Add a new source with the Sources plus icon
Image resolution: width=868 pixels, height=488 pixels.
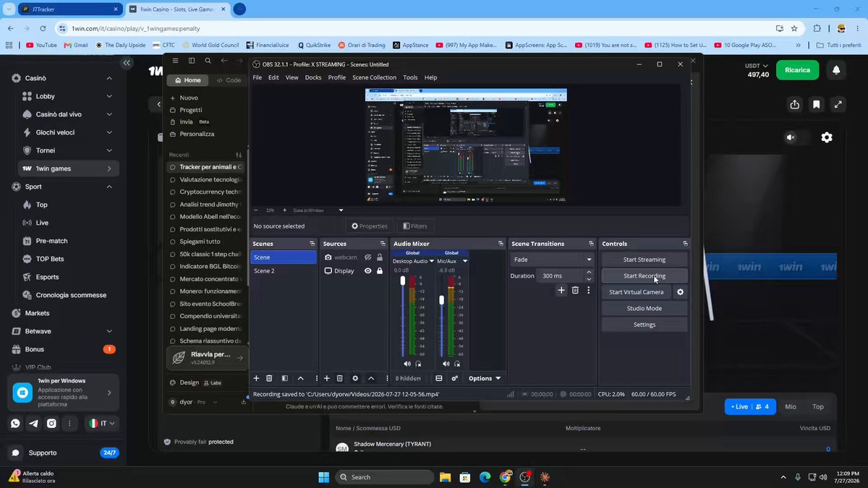[x=327, y=378]
